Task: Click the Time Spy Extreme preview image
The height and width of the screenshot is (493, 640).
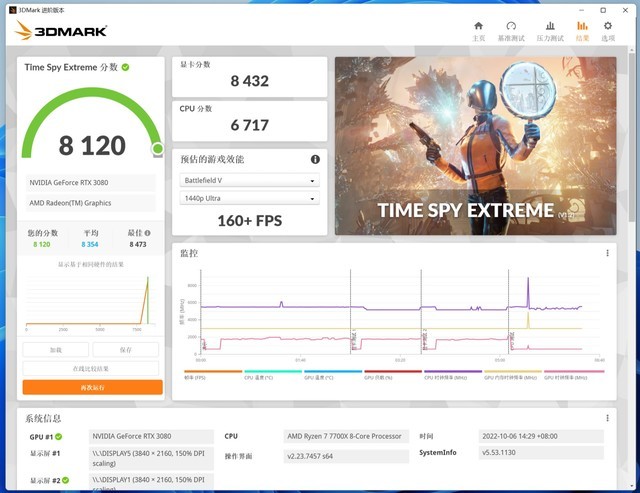Action: pyautogui.click(x=476, y=146)
